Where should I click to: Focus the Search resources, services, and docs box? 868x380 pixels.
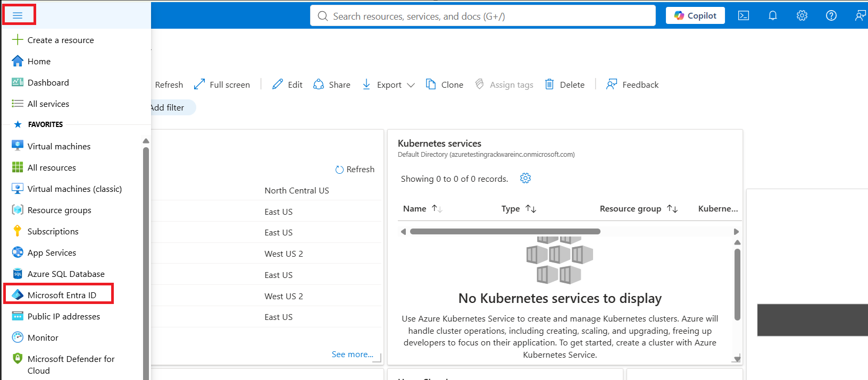click(483, 16)
